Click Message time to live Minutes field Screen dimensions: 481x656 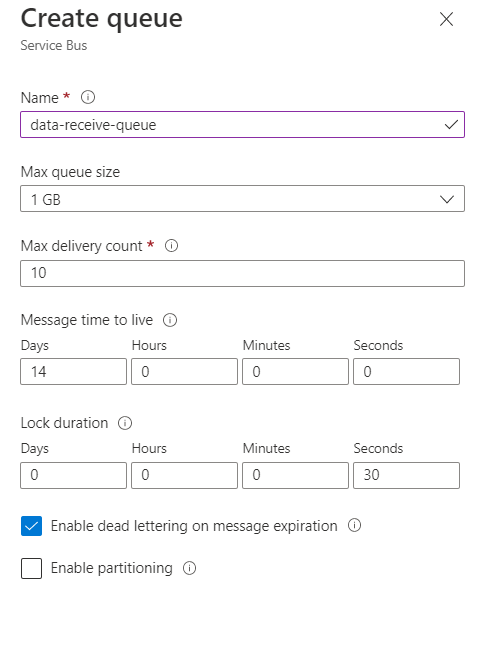tap(295, 372)
